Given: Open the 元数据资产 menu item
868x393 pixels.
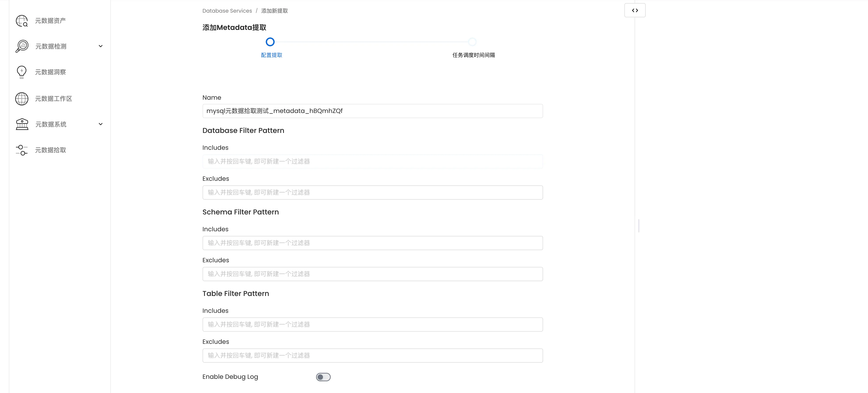Looking at the screenshot, I should click(x=51, y=21).
